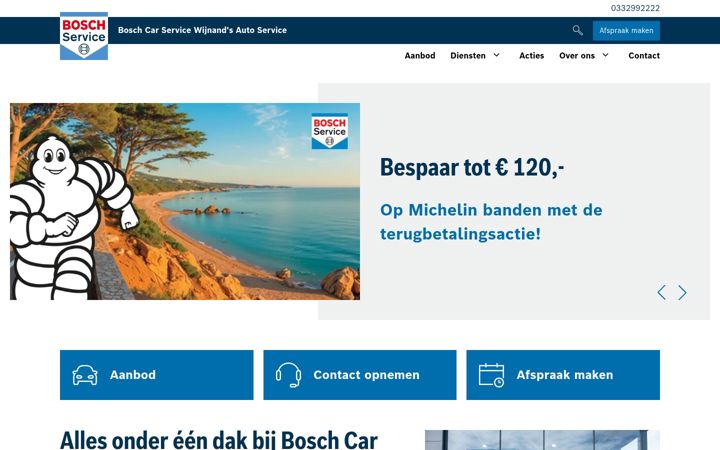The image size is (720, 450).
Task: Click the Bosch Service badge on the beach banner
Action: tap(330, 131)
